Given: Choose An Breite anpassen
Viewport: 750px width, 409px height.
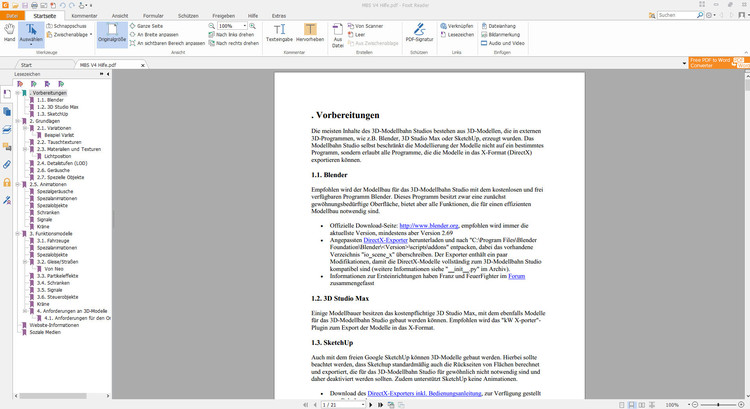Looking at the screenshot, I should click(x=154, y=35).
